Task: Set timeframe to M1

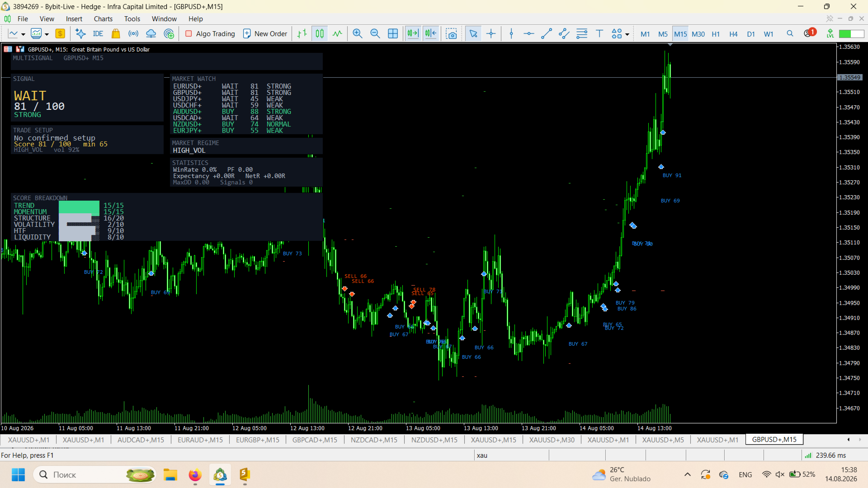Action: (645, 34)
